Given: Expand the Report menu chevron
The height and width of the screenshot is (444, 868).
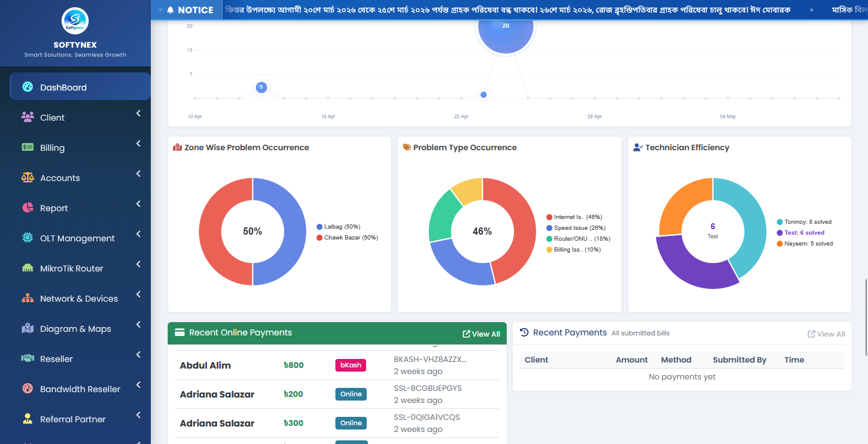Looking at the screenshot, I should click(x=138, y=204).
